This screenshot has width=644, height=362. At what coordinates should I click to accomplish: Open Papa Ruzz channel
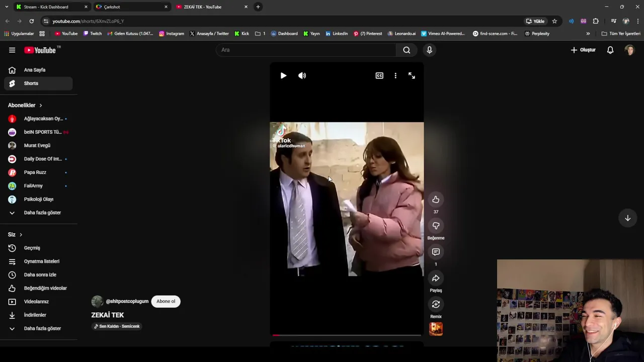tap(38, 172)
